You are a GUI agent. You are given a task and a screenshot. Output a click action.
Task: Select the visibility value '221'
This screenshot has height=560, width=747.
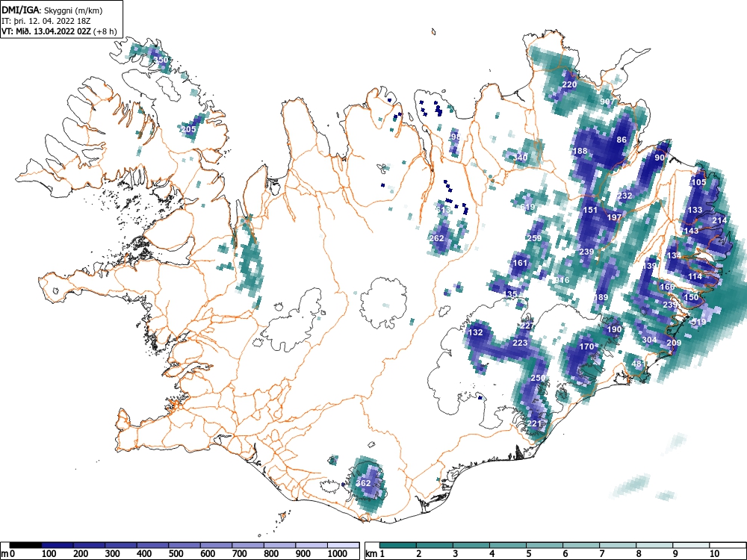[x=535, y=423]
